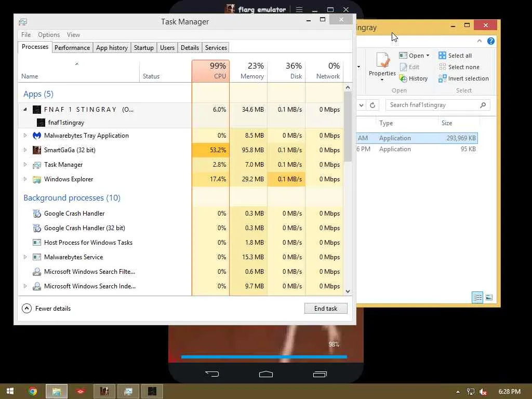The width and height of the screenshot is (532, 399).
Task: Click the Status column header
Action: click(x=166, y=71)
